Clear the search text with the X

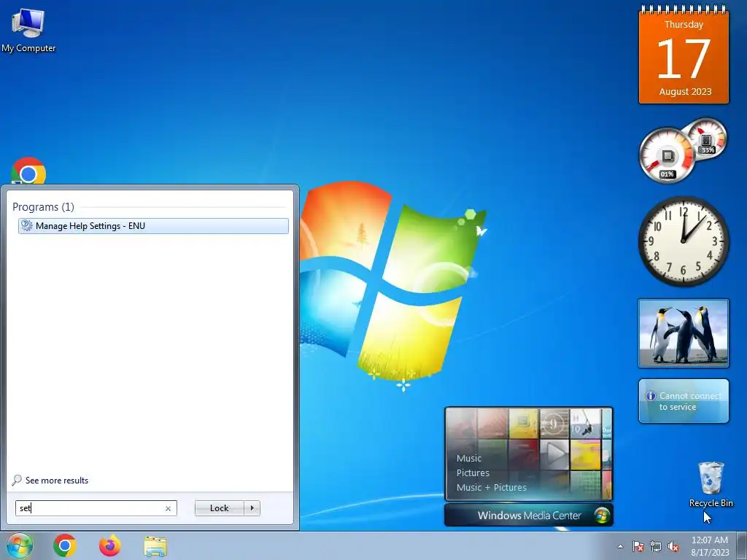[168, 508]
